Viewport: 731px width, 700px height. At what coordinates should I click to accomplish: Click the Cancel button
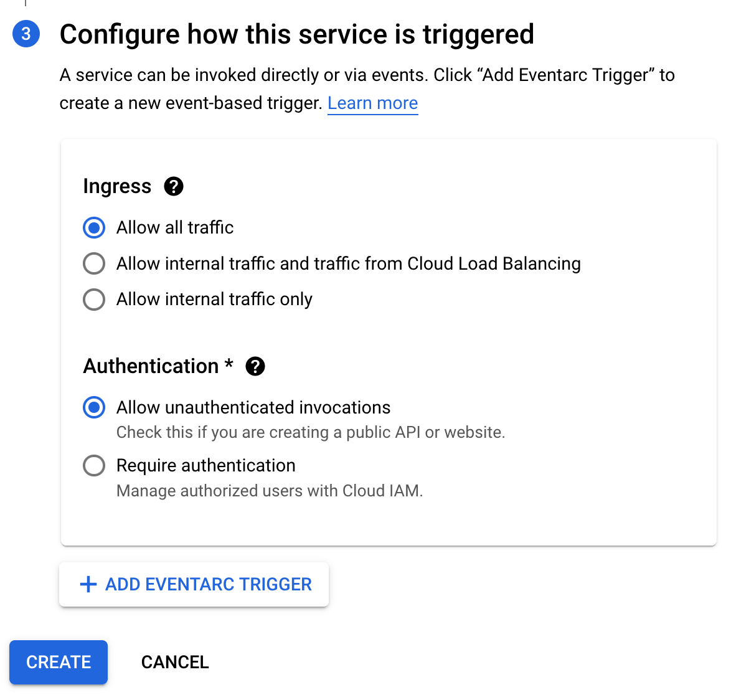175,662
